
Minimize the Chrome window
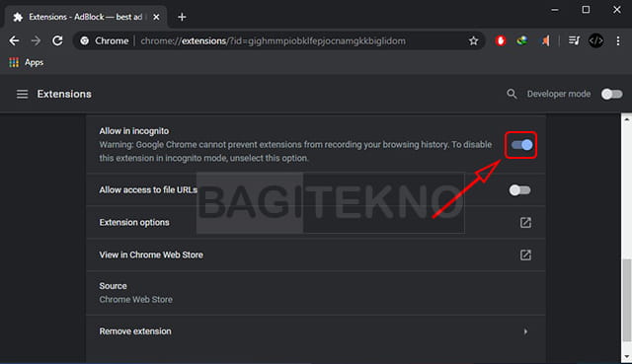coord(555,10)
